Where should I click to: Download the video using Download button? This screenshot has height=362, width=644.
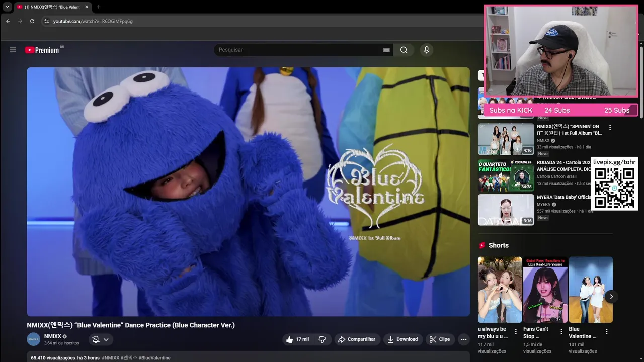click(403, 339)
